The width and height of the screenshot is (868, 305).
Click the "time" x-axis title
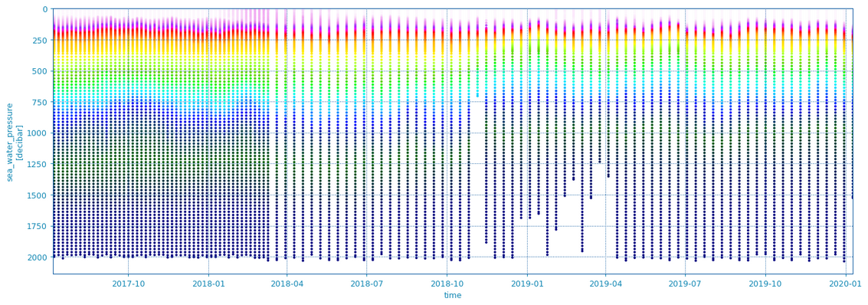[x=452, y=296]
